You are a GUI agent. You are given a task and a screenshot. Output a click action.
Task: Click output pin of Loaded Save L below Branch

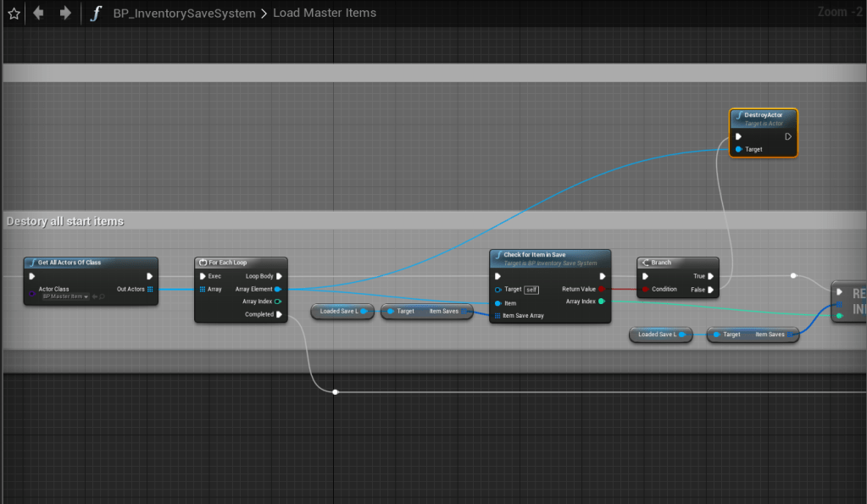[682, 335]
